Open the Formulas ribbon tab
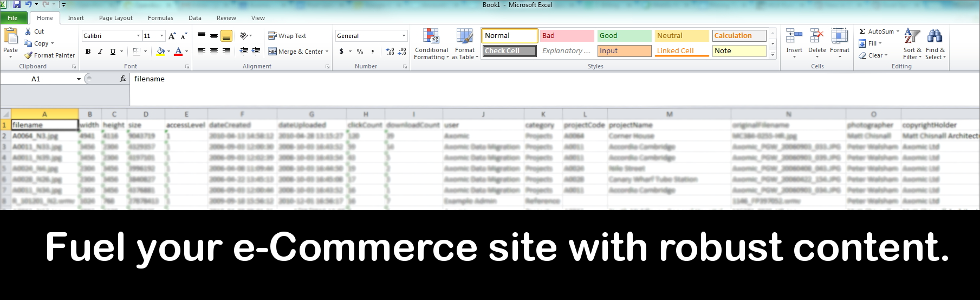Image resolution: width=980 pixels, height=300 pixels. tap(160, 18)
